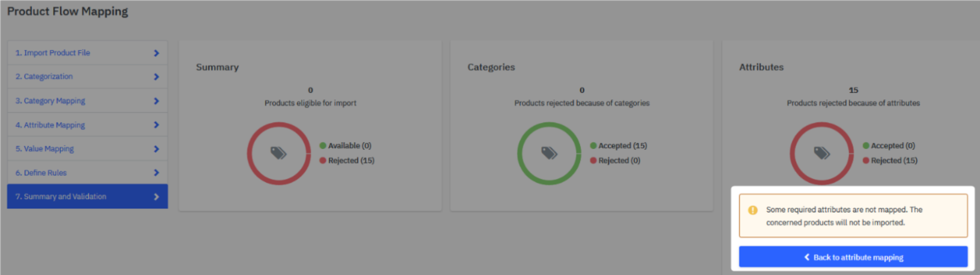Click the green Accepted (0) Attributes legend dot
980x275 pixels.
click(x=866, y=146)
